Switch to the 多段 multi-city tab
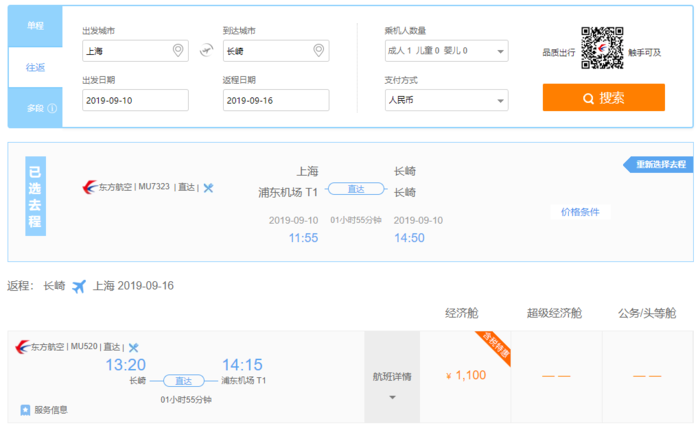Image resolution: width=700 pixels, height=428 pixels. pos(34,108)
